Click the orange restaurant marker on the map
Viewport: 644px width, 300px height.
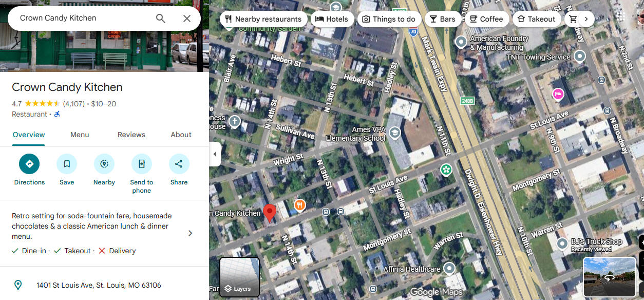coord(300,205)
